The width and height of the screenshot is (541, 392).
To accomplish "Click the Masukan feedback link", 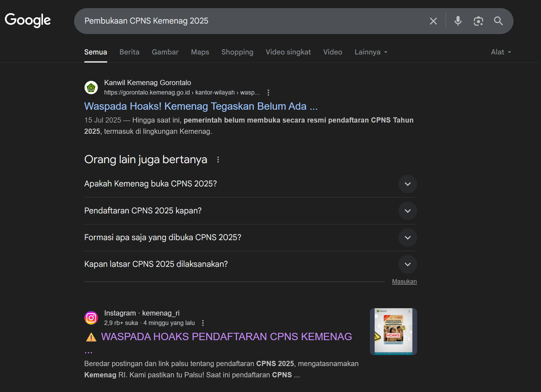I will (x=404, y=281).
